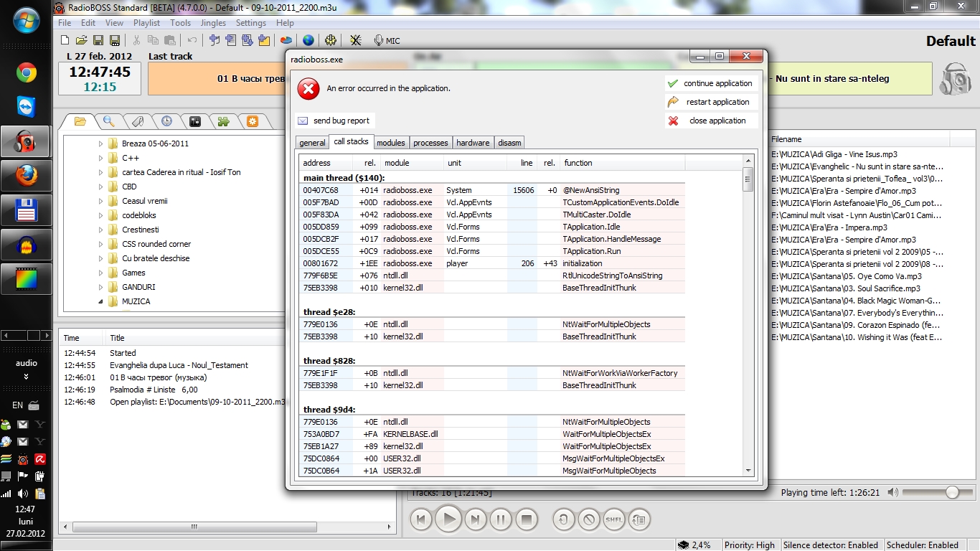Open the Jingles menu
Screen dimensions: 980x551
tap(213, 23)
